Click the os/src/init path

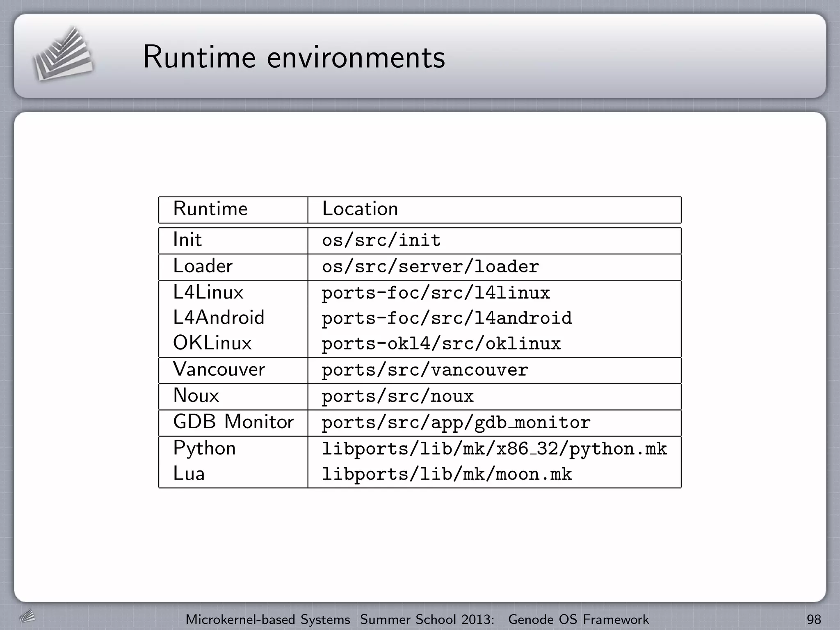tap(381, 240)
